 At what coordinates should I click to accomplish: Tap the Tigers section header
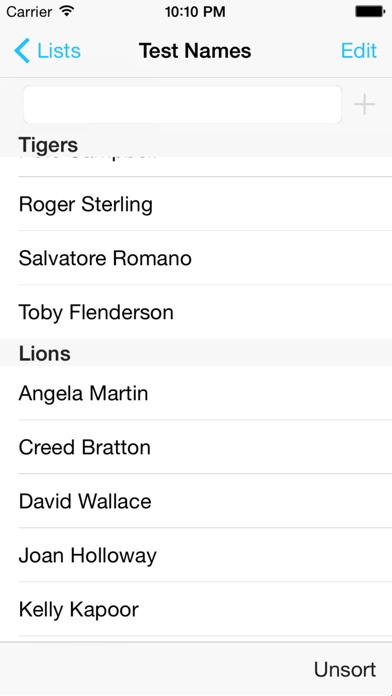click(x=196, y=145)
